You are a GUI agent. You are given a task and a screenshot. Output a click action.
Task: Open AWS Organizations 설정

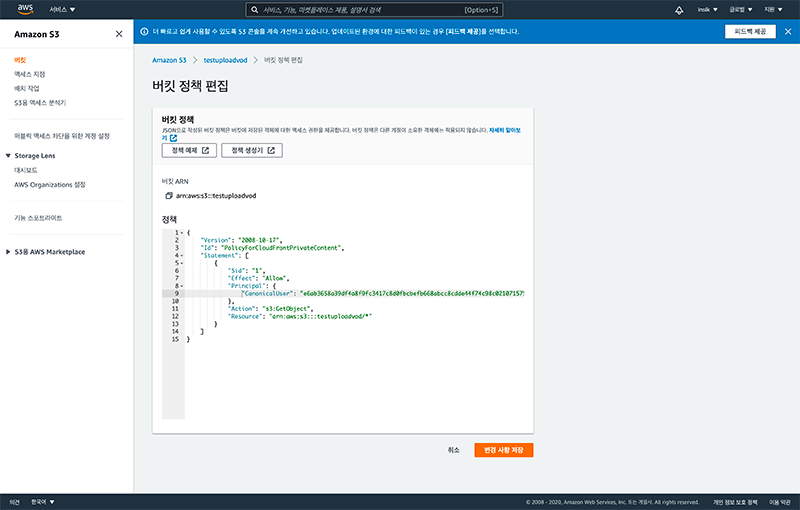tap(50, 185)
